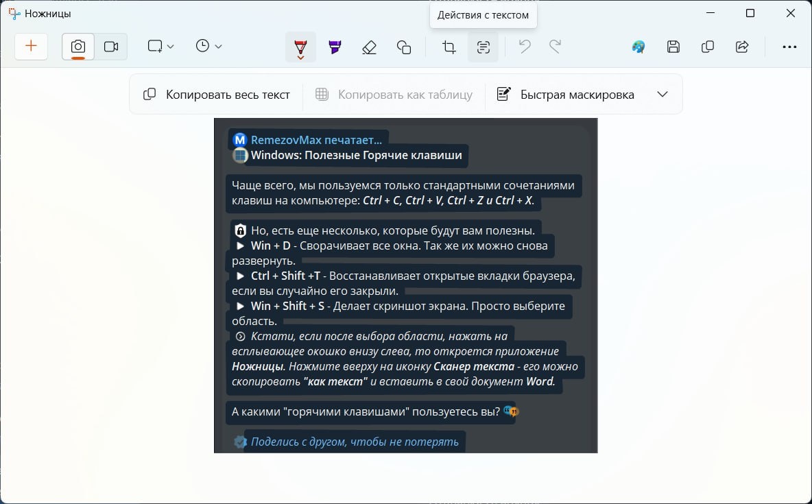Select the image crop tool
This screenshot has height=504, width=812.
click(449, 47)
